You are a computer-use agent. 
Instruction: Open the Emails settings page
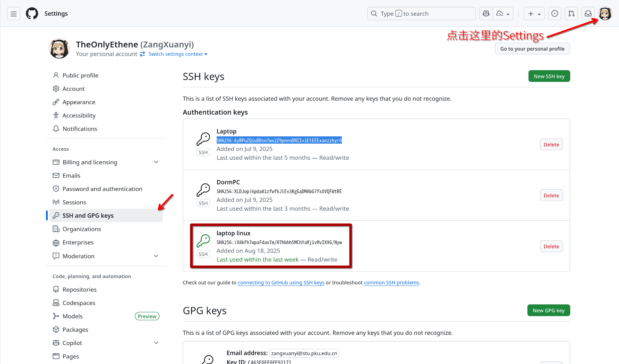click(71, 175)
